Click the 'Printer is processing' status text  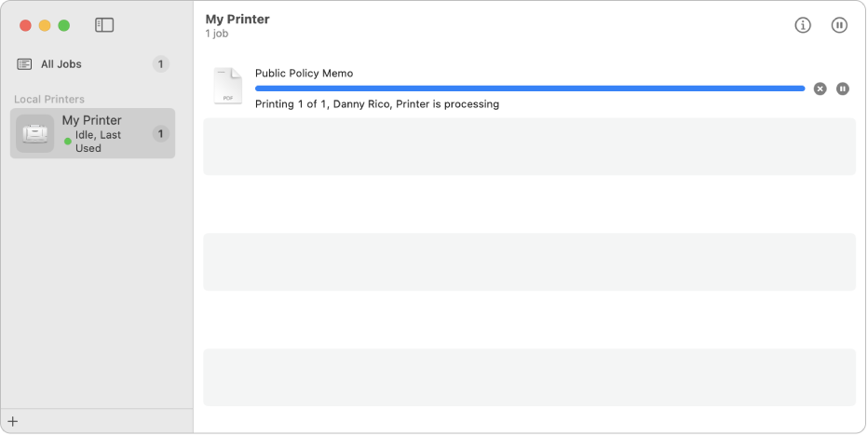click(x=447, y=104)
